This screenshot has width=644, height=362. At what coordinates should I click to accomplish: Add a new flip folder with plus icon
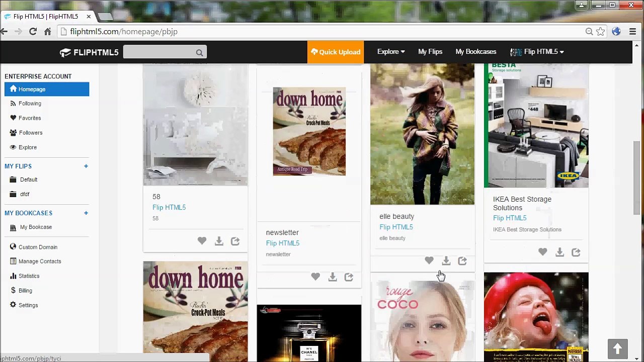tap(86, 166)
